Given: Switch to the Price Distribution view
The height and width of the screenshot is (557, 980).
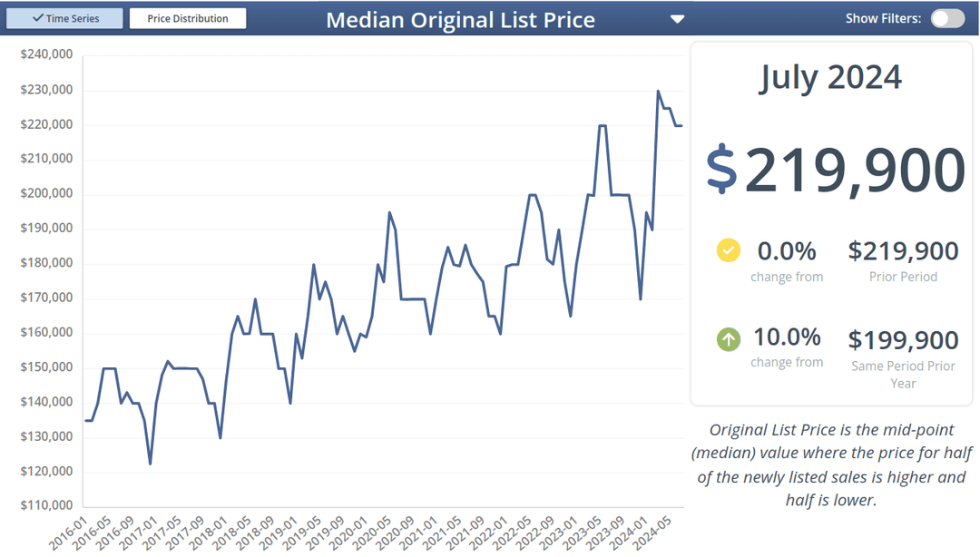Looking at the screenshot, I should tap(187, 17).
